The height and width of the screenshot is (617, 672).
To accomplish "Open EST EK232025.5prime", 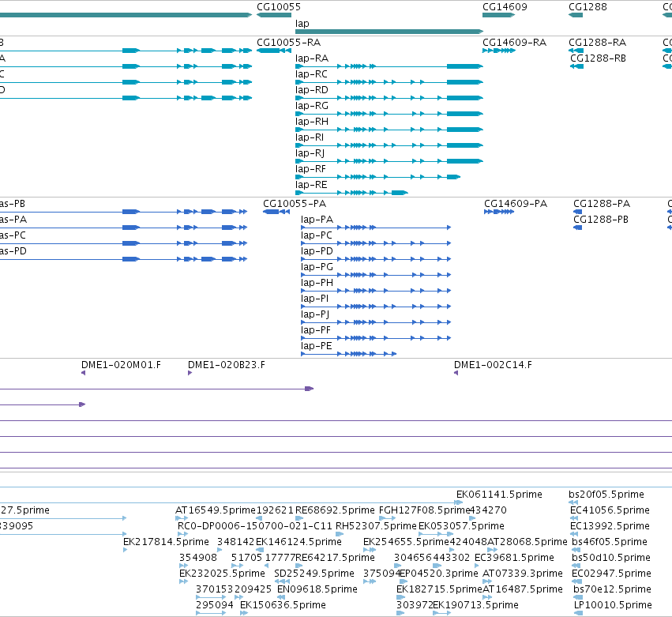I will 222,574.
